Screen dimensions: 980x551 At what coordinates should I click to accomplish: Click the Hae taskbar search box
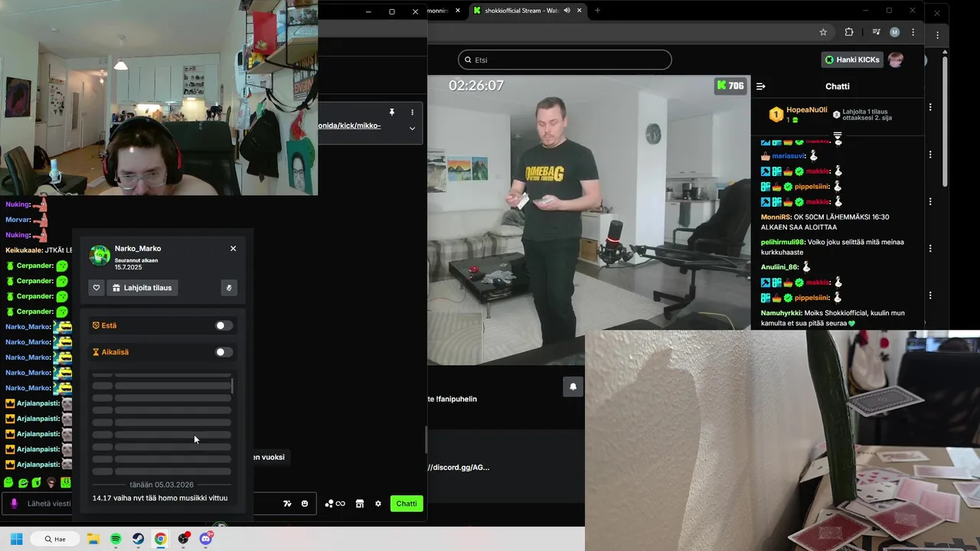(55, 539)
